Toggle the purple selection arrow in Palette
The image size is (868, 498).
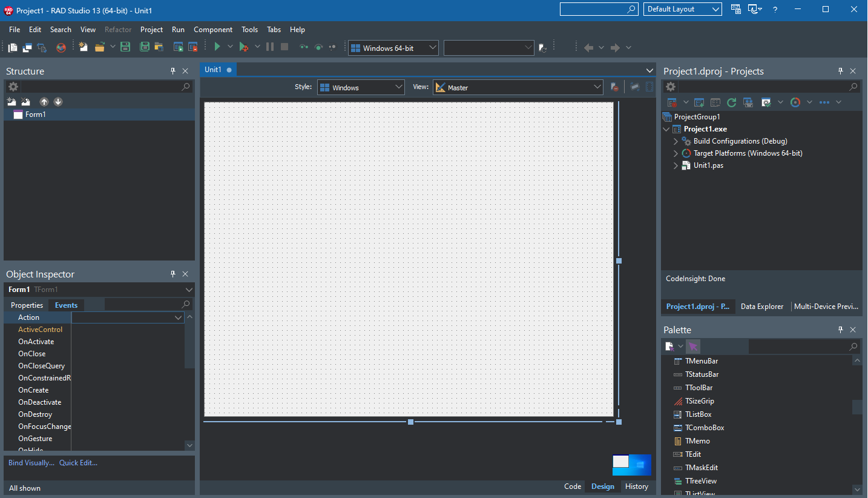tap(693, 347)
